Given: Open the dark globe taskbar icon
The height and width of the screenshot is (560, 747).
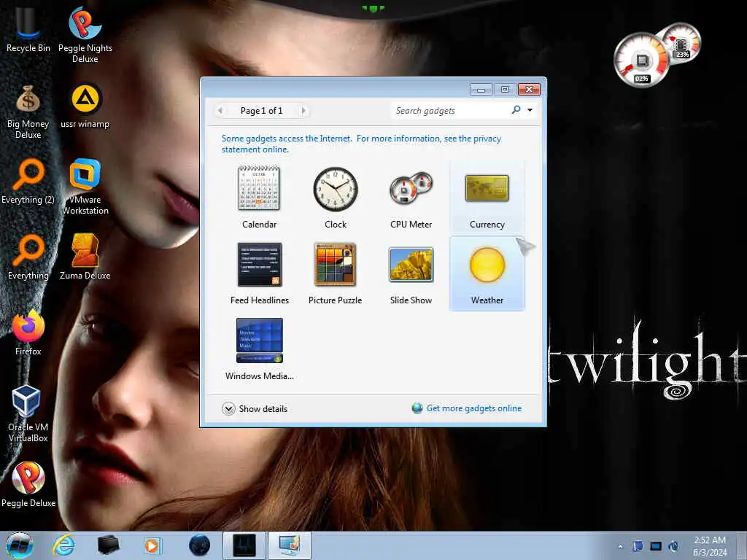Looking at the screenshot, I should [199, 545].
